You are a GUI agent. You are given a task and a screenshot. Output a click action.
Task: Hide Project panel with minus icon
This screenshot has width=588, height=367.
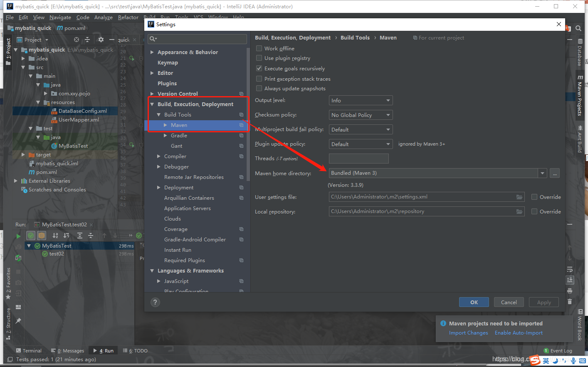[111, 40]
